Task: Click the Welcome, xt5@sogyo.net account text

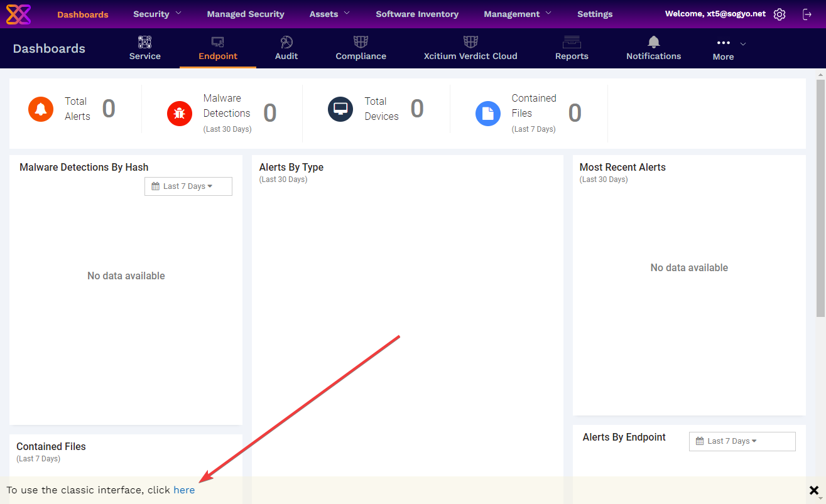Action: 715,14
